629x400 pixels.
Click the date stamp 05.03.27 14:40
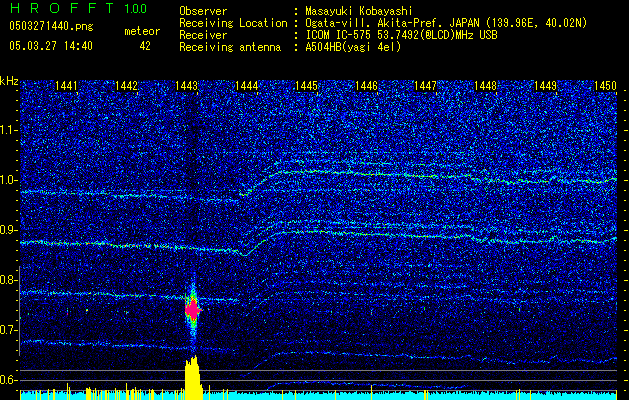coord(51,46)
